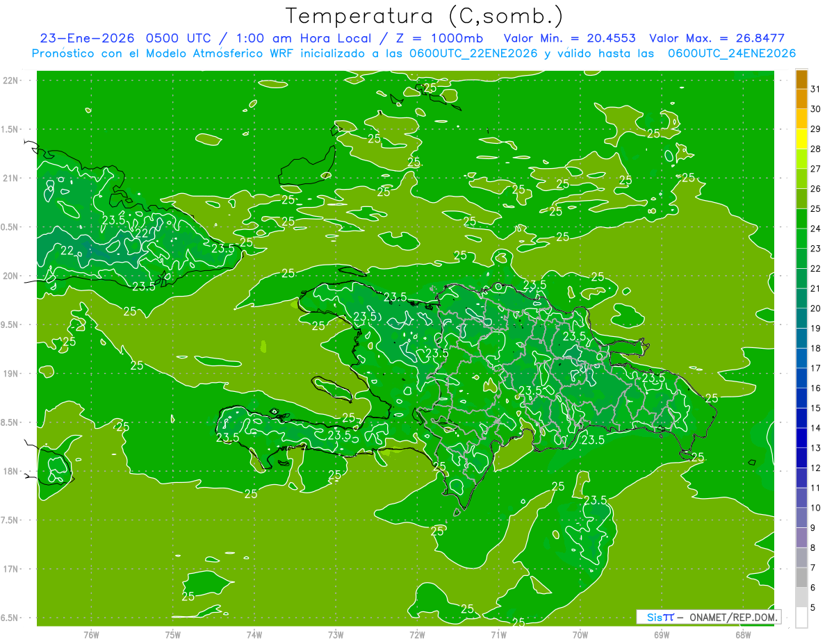Click the color legend value 29
834x644 pixels.
[815, 129]
